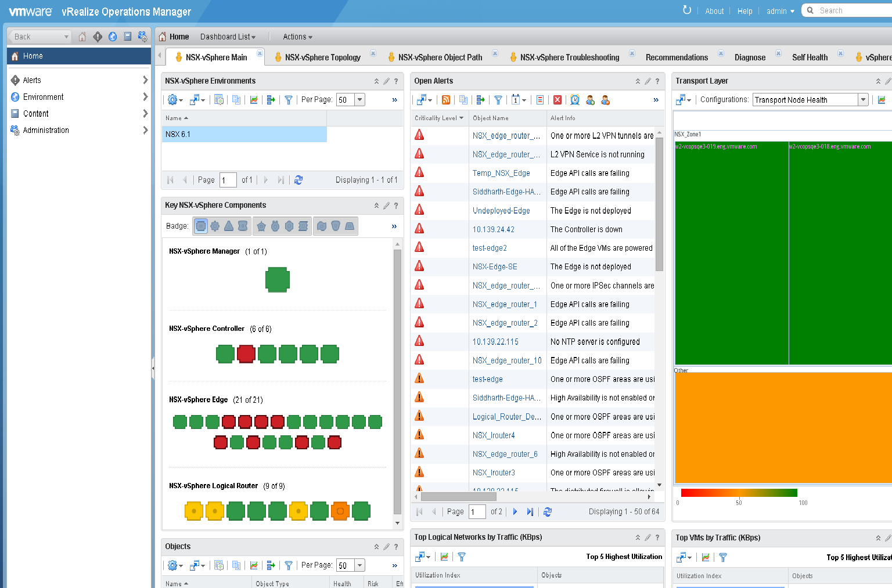Click the Open Alerts horizontal scrollbar
The image size is (892, 588).
point(459,496)
